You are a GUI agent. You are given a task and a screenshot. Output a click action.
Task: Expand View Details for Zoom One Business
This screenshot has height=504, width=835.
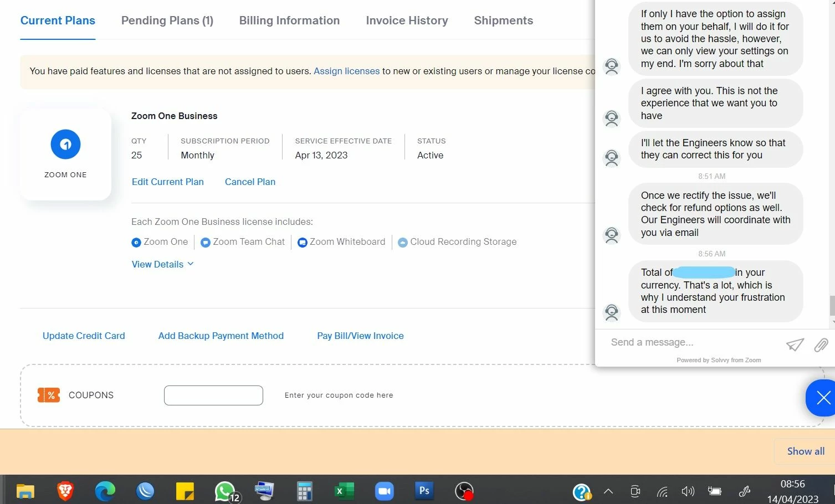point(163,264)
